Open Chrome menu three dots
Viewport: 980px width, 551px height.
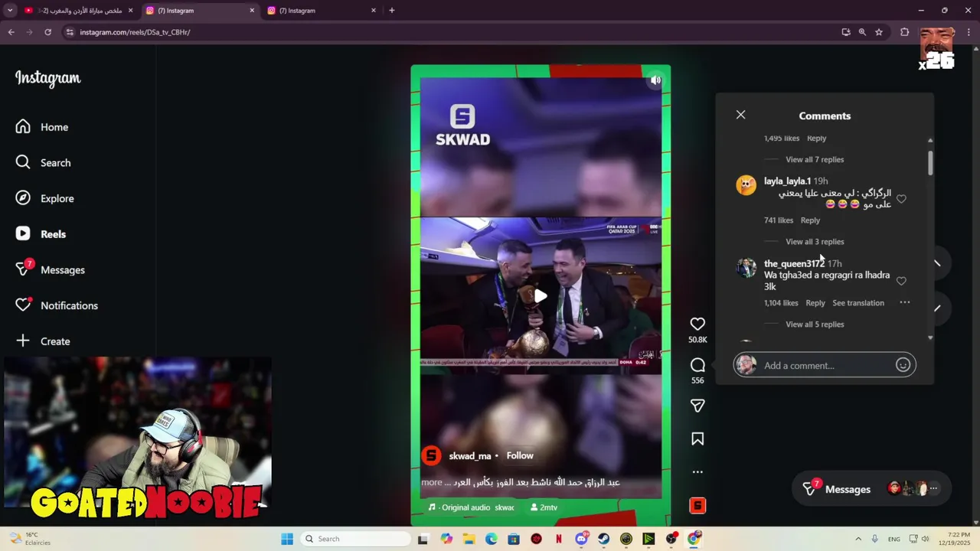click(969, 32)
